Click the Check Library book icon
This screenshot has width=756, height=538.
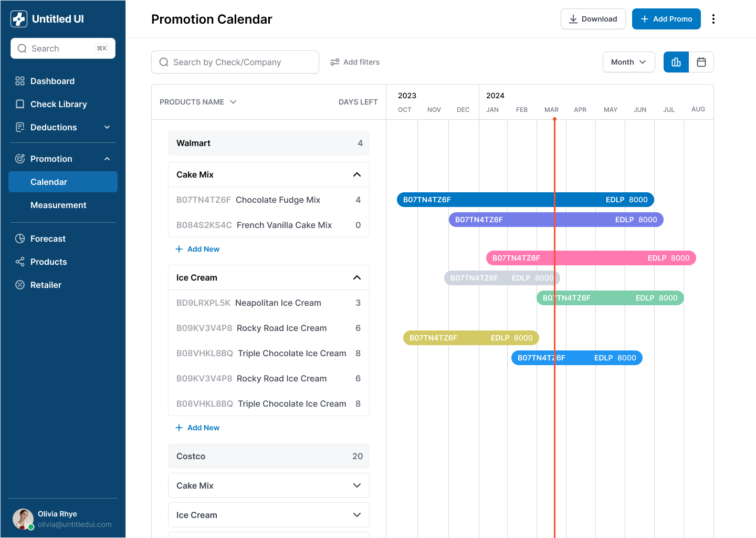click(20, 104)
